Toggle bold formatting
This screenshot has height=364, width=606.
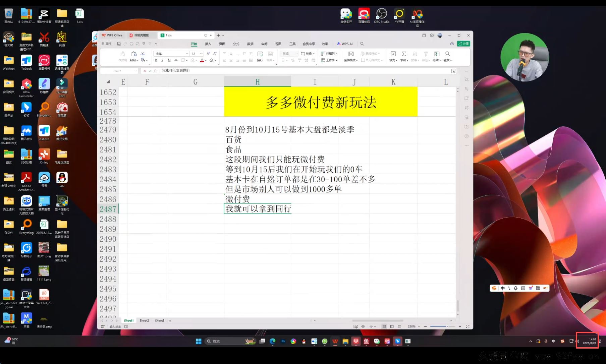click(156, 60)
